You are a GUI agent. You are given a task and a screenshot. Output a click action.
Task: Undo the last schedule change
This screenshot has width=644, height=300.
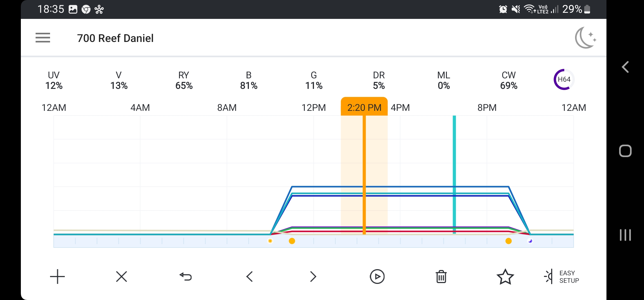coord(185,277)
